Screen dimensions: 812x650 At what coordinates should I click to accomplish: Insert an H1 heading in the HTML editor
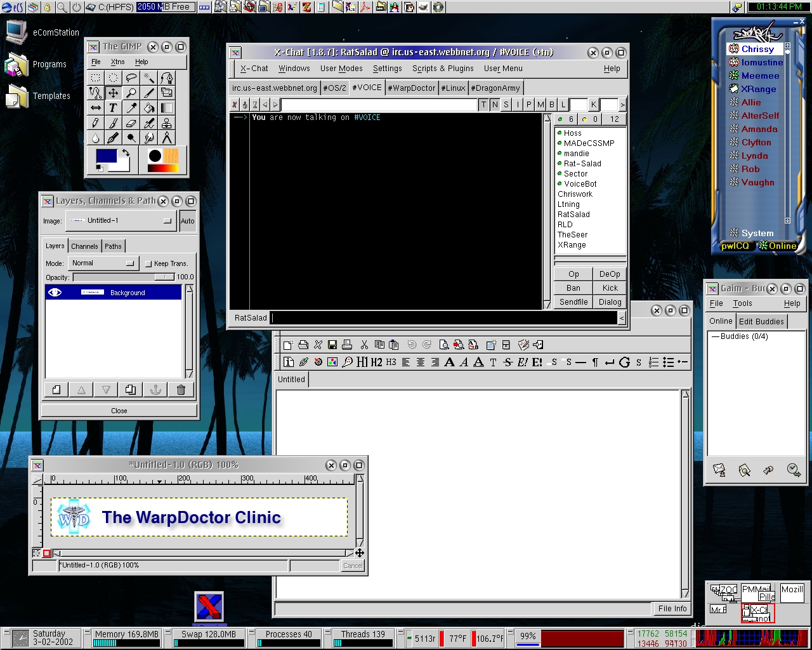click(362, 362)
